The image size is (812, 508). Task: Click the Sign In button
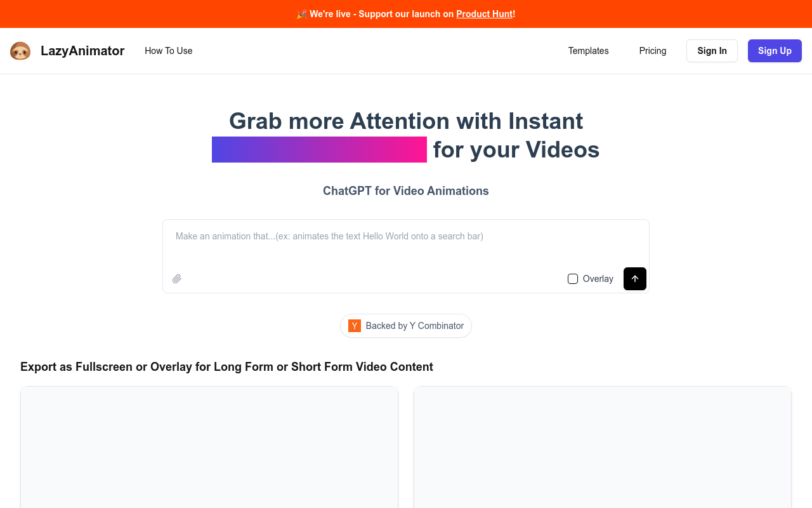pyautogui.click(x=712, y=51)
